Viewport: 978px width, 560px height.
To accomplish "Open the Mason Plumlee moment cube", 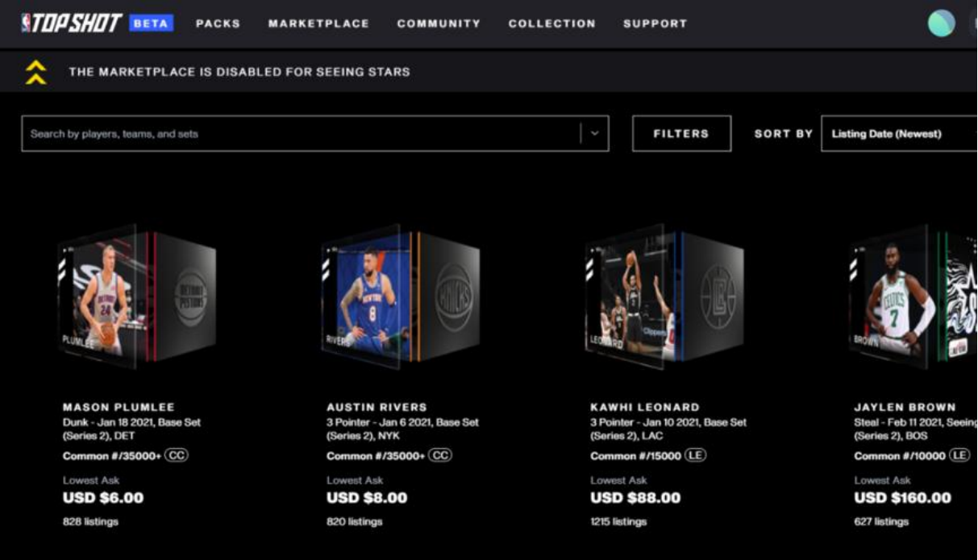I will pyautogui.click(x=137, y=296).
